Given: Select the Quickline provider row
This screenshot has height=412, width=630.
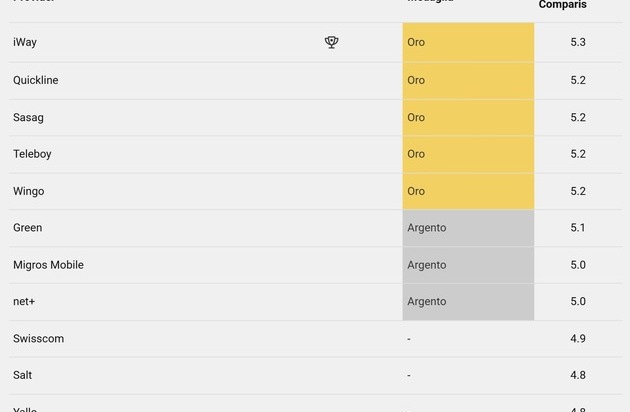Looking at the screenshot, I should [x=316, y=80].
